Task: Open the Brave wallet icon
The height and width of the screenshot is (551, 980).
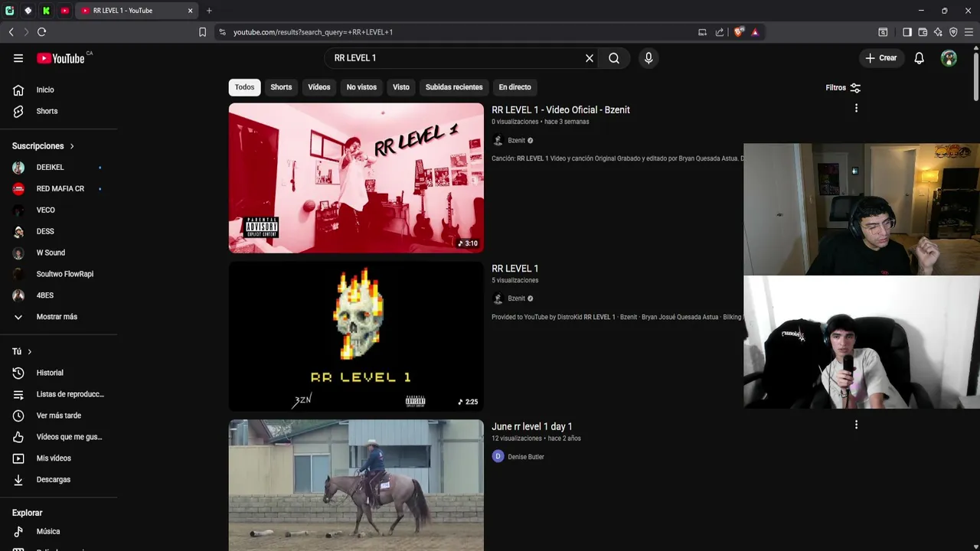Action: 923,32
